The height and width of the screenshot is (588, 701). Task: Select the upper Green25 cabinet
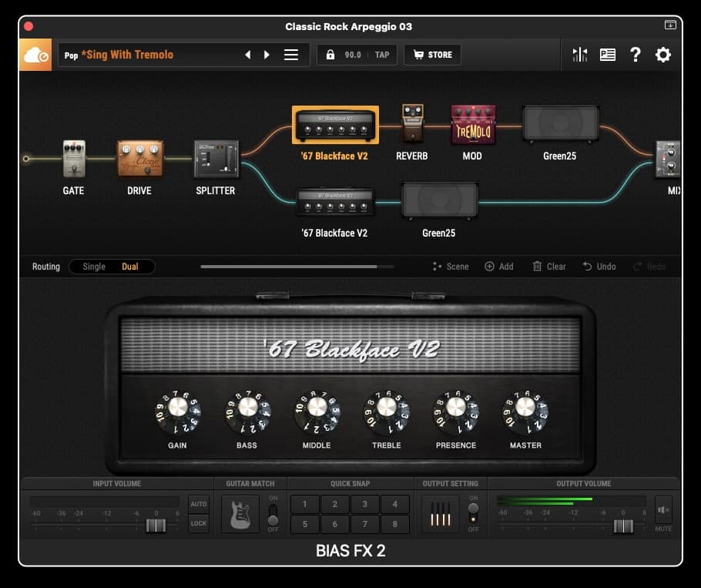[x=561, y=124]
